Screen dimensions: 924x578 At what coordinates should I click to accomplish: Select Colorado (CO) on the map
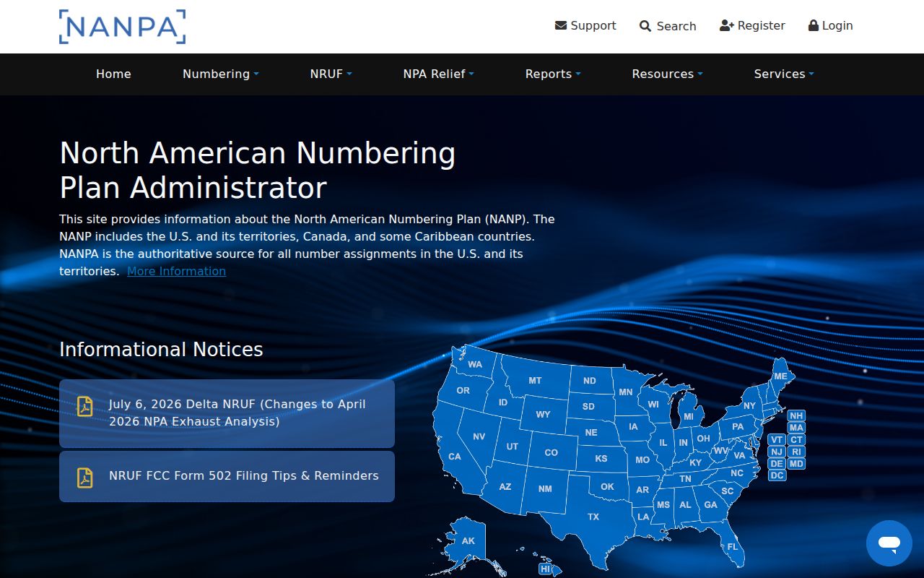point(552,452)
